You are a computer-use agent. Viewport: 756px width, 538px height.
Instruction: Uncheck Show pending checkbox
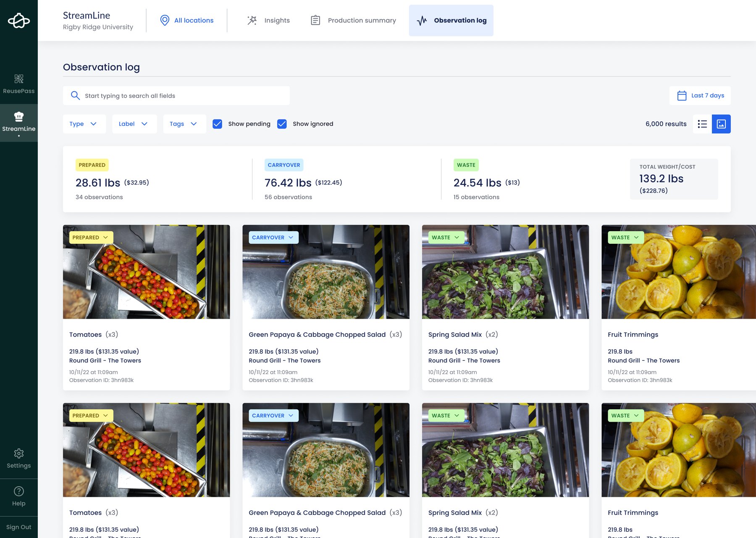tap(217, 124)
